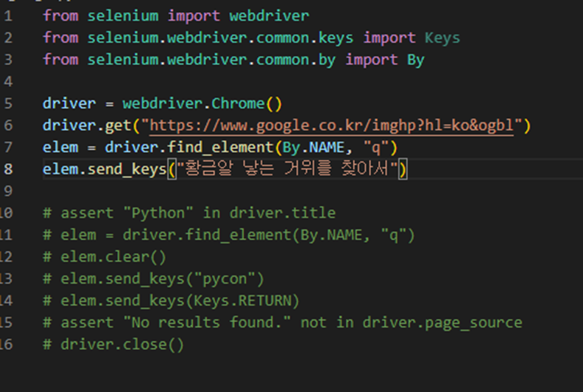Click line number 9 in the gutter
Image resolution: width=583 pixels, height=392 pixels.
[8, 191]
